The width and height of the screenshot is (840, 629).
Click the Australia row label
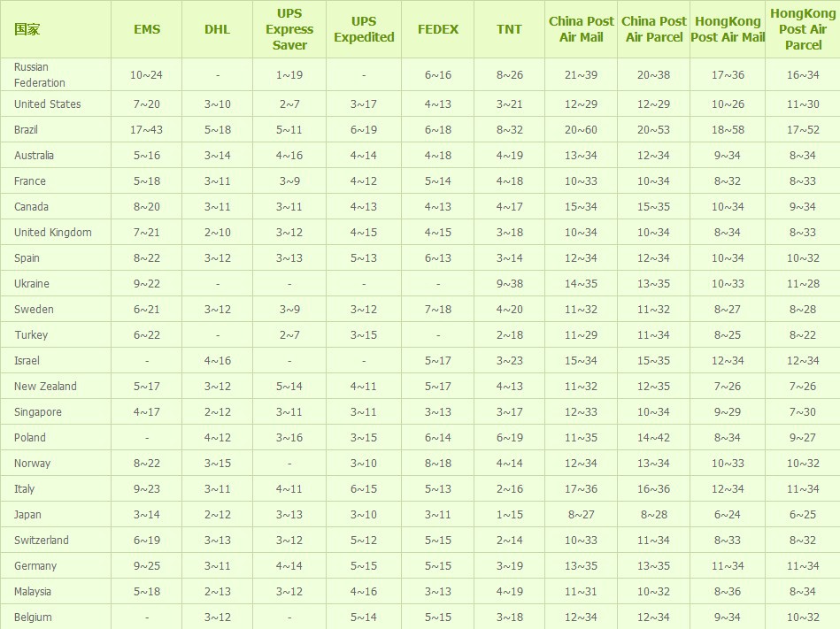34,155
